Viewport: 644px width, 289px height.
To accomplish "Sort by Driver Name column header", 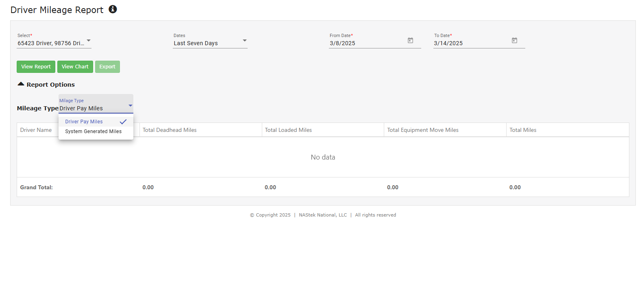I will (36, 130).
